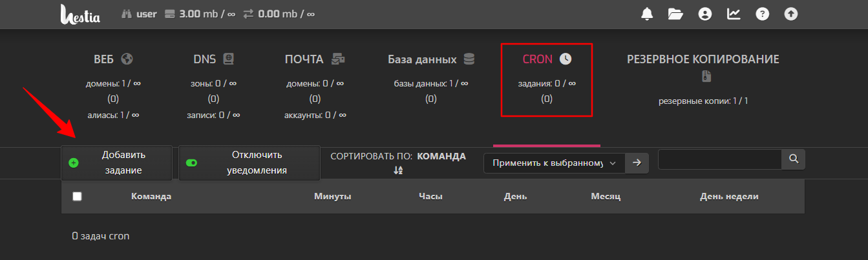868x260 pixels.
Task: Click the День недели column header
Action: [729, 197]
